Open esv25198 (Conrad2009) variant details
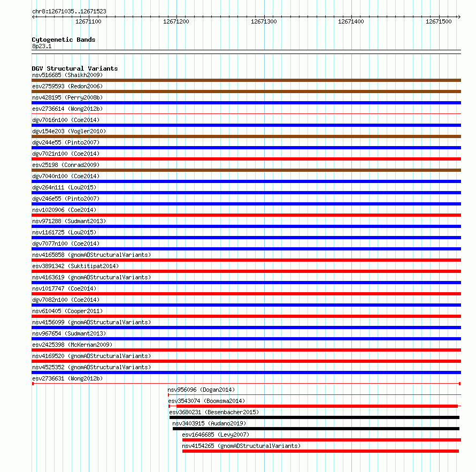The image size is (476, 472). point(66,165)
